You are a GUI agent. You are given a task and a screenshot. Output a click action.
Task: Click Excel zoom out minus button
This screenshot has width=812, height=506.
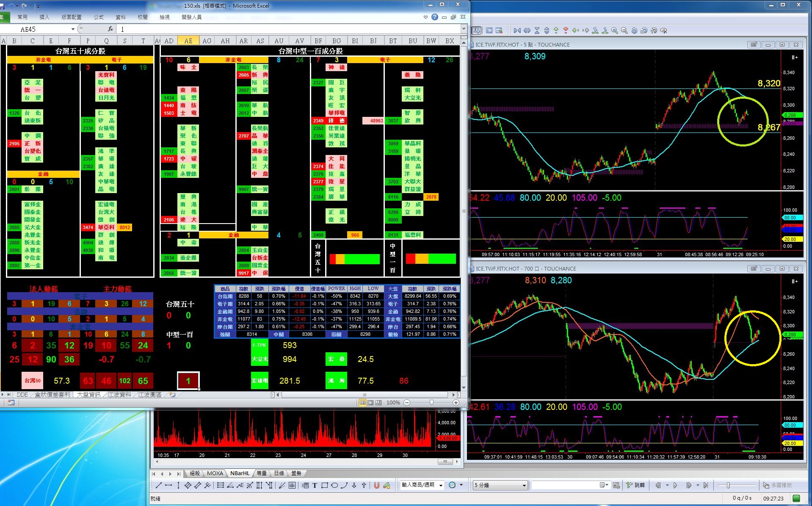point(407,402)
